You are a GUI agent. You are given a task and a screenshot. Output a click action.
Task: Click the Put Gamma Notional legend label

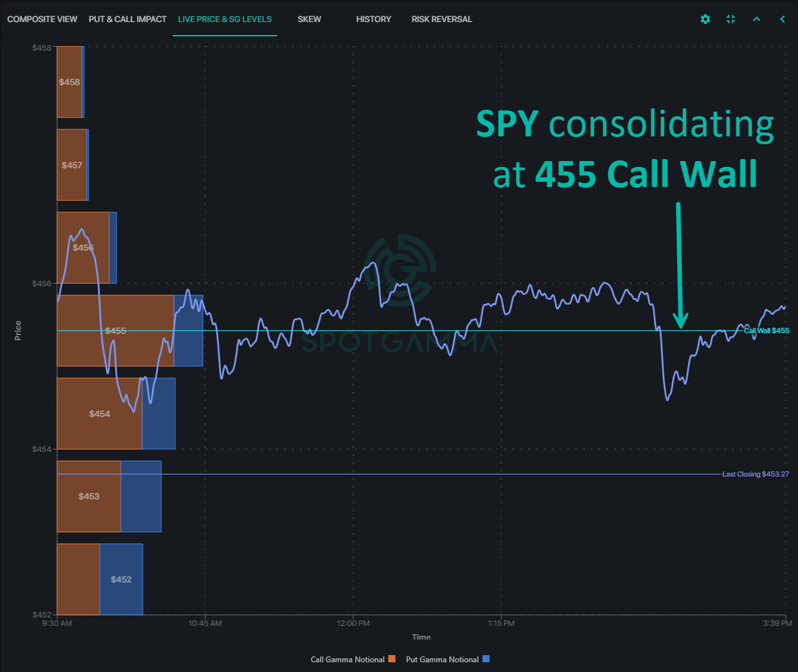(442, 660)
